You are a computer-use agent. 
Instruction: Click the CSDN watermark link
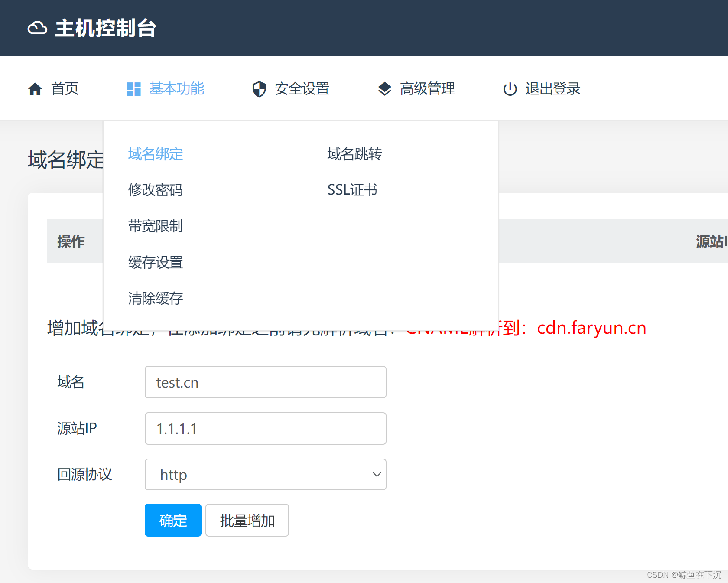pyautogui.click(x=685, y=575)
